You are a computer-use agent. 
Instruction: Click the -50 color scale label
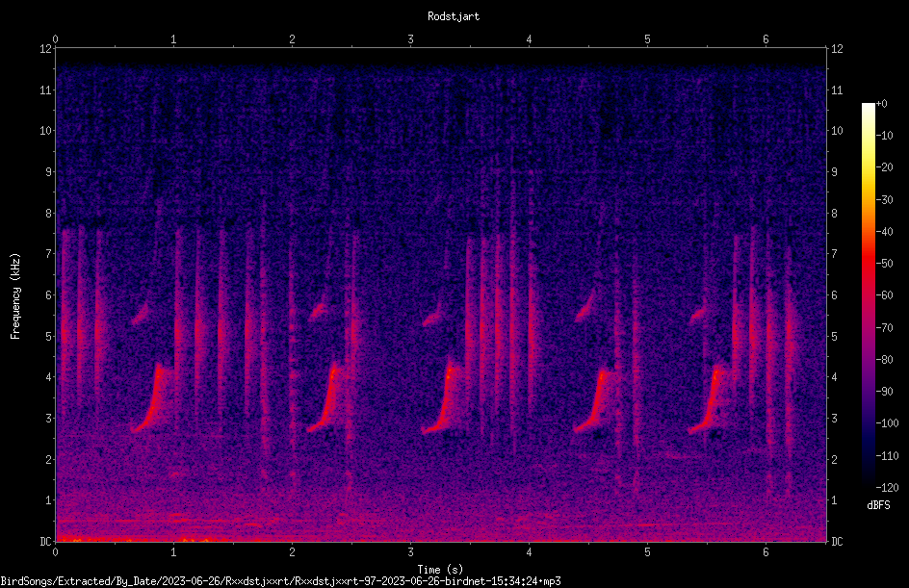coord(885,264)
